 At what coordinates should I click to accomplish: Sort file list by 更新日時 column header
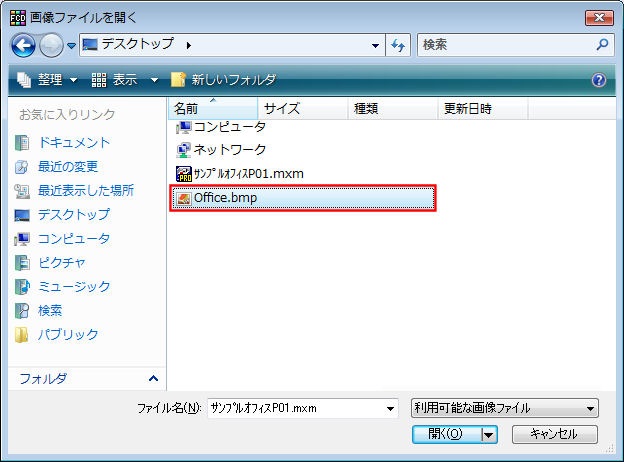pyautogui.click(x=468, y=108)
